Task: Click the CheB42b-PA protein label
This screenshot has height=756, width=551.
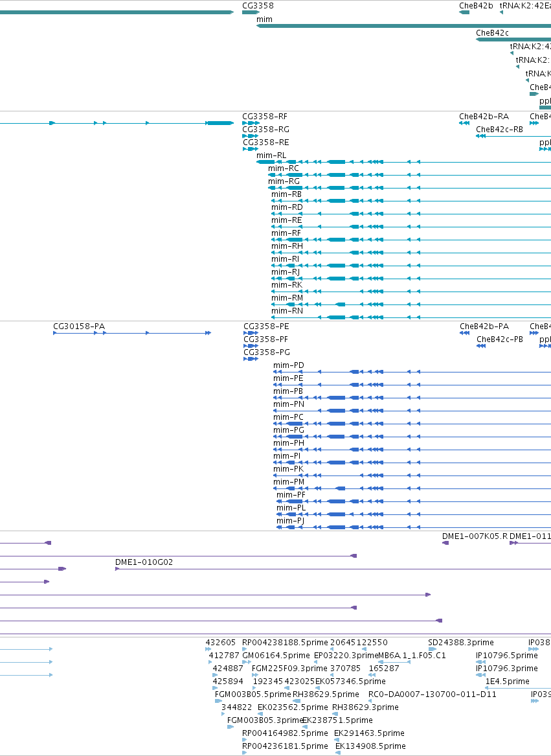Action: click(x=484, y=327)
